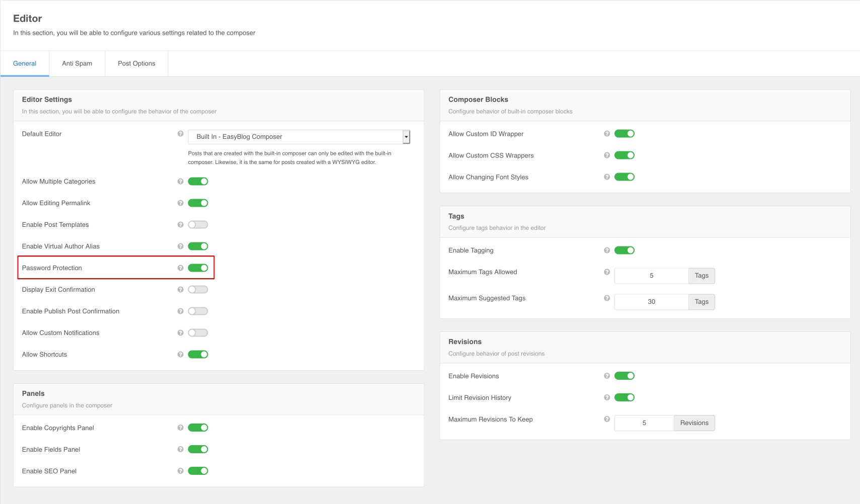The width and height of the screenshot is (860, 504).
Task: Toggle Allow Multiple Categories switch
Action: [198, 182]
